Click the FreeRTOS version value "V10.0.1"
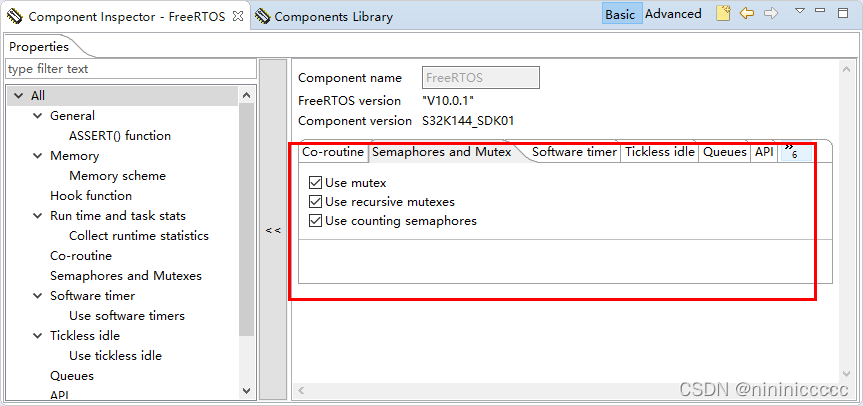863x406 pixels. click(448, 101)
